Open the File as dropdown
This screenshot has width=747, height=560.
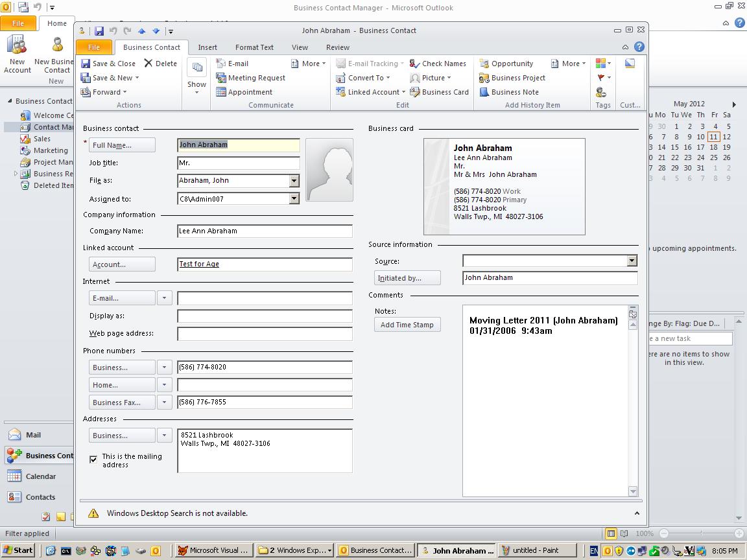tap(294, 180)
